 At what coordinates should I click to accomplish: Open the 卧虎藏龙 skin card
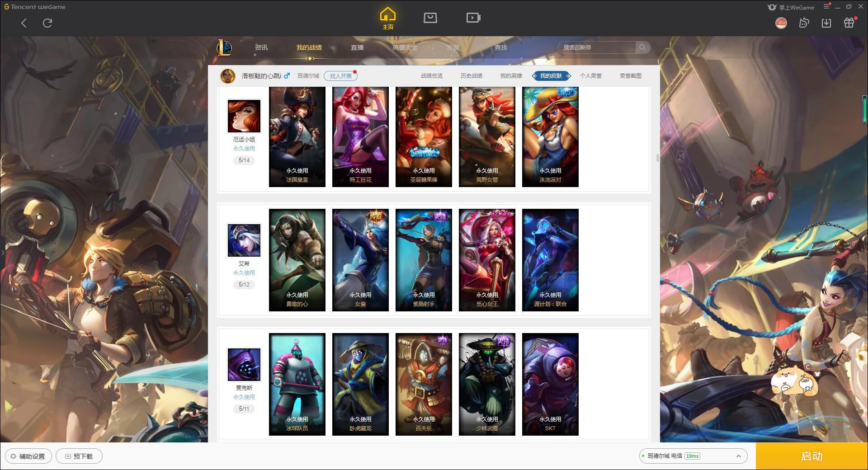360,384
